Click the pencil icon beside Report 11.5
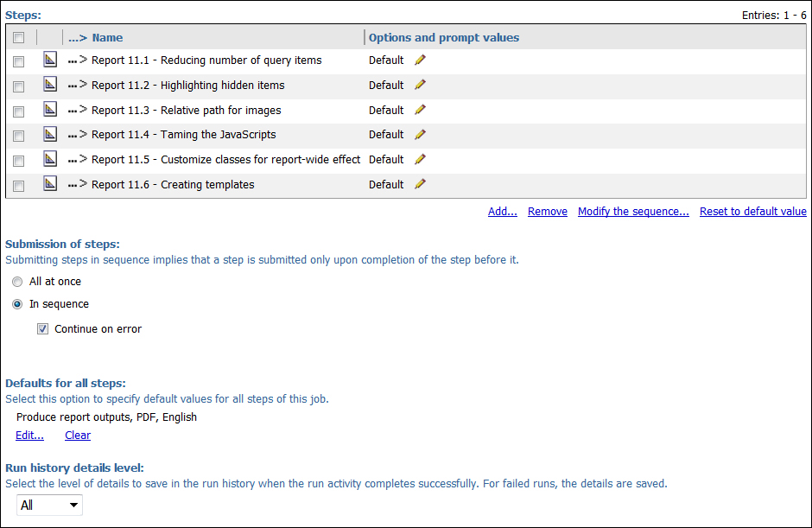 (420, 160)
